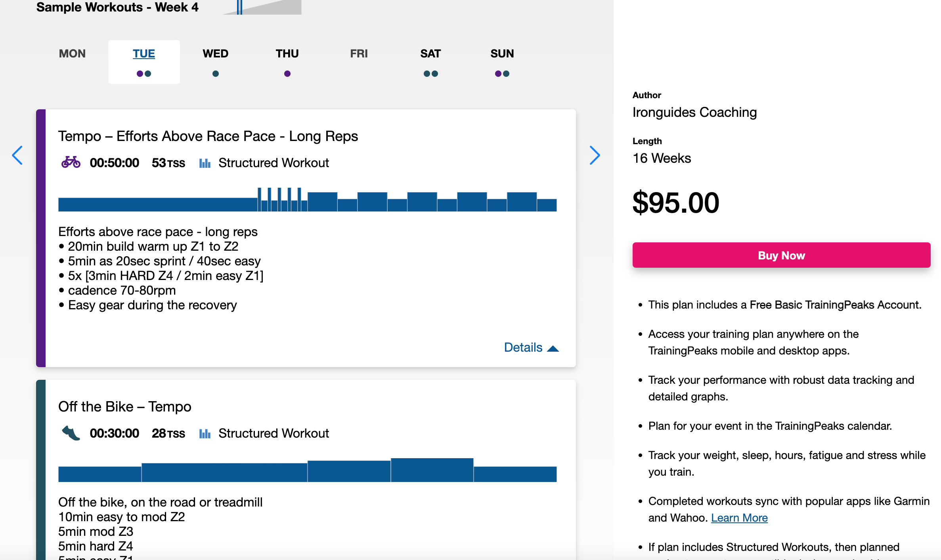941x560 pixels.
Task: Click the workout dots under SAT
Action: [430, 74]
